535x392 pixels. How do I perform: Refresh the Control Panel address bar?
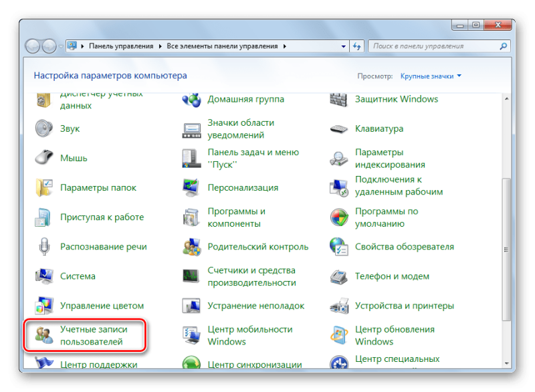(357, 46)
